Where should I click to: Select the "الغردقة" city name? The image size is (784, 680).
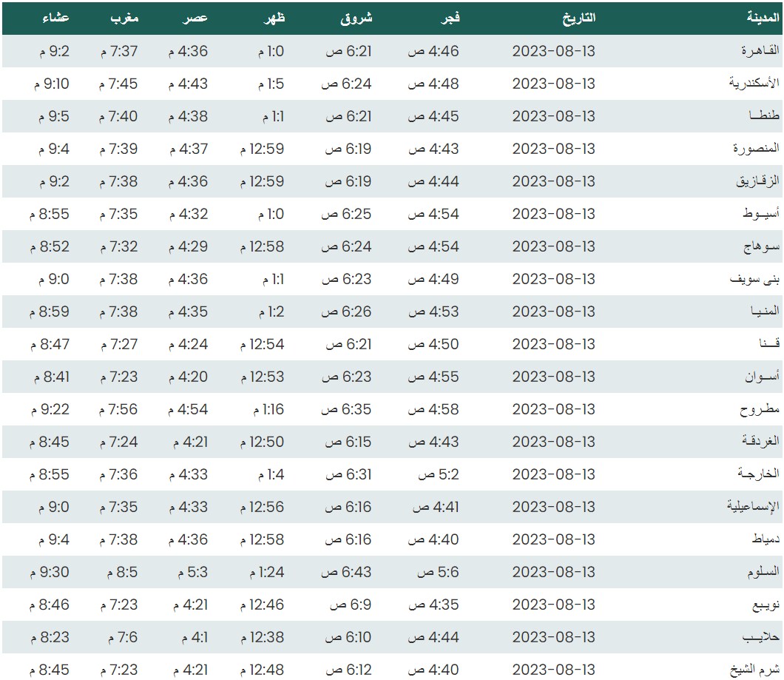tap(760, 442)
